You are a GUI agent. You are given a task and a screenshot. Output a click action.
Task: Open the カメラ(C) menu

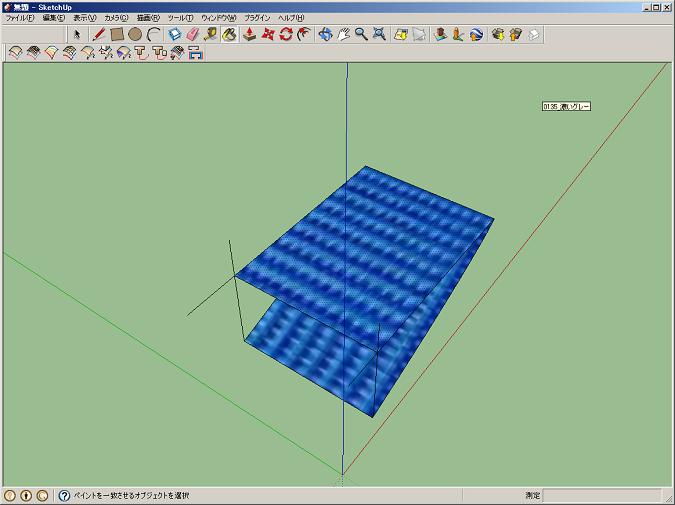pyautogui.click(x=117, y=18)
